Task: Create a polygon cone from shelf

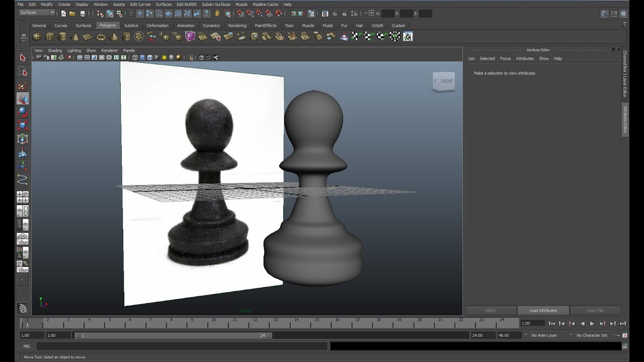Action: tap(75, 36)
